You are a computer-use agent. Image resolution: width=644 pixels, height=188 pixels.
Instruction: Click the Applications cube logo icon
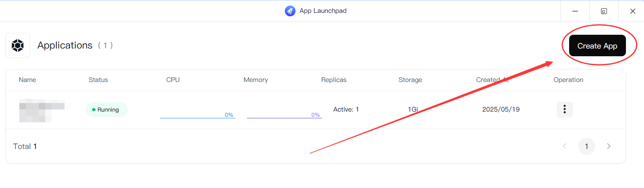pos(18,45)
